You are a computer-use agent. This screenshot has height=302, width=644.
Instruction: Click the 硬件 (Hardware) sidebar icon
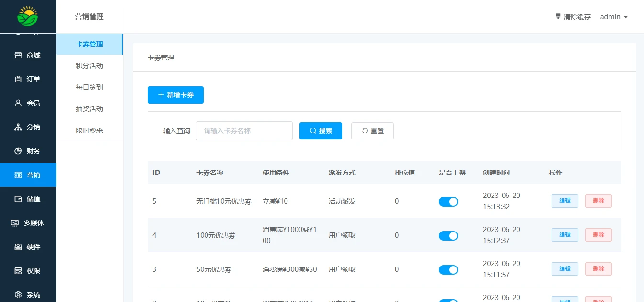pos(28,246)
